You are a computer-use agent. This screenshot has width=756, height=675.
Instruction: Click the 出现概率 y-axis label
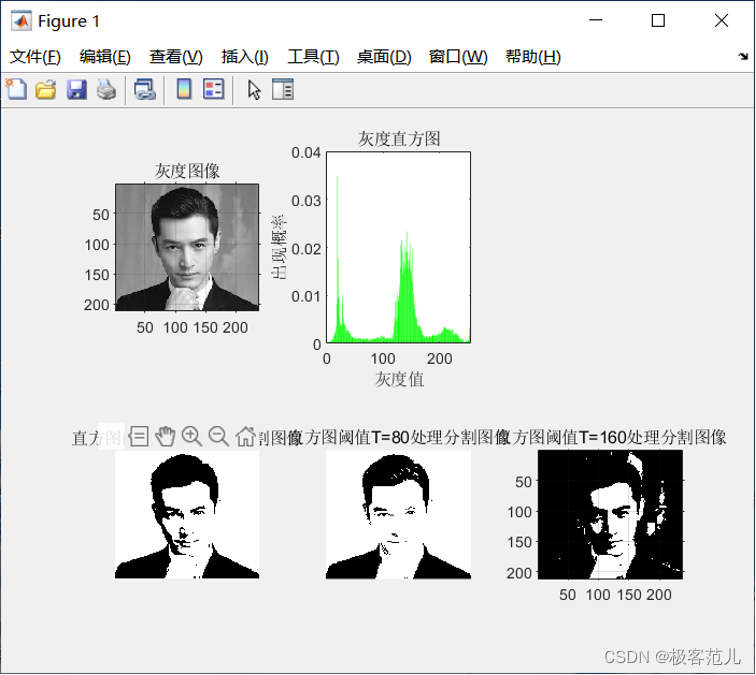pos(279,247)
